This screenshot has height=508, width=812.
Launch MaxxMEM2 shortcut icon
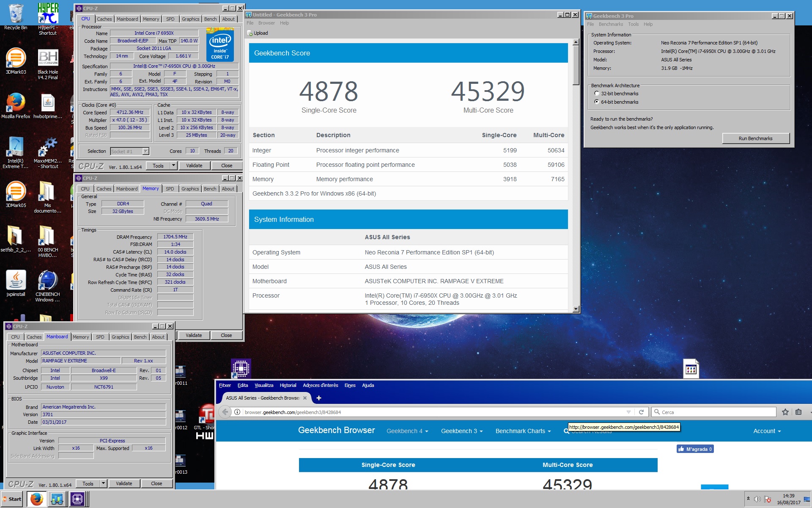[x=48, y=153]
